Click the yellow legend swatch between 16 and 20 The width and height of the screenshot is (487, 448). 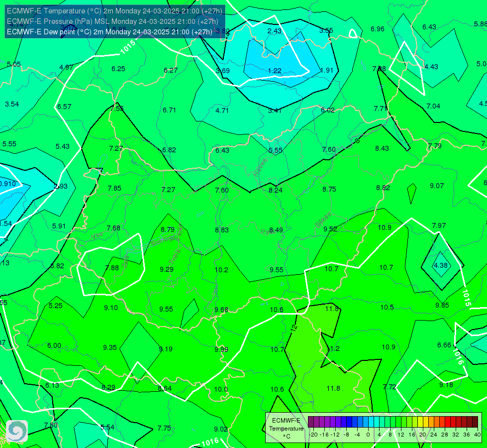420,422
